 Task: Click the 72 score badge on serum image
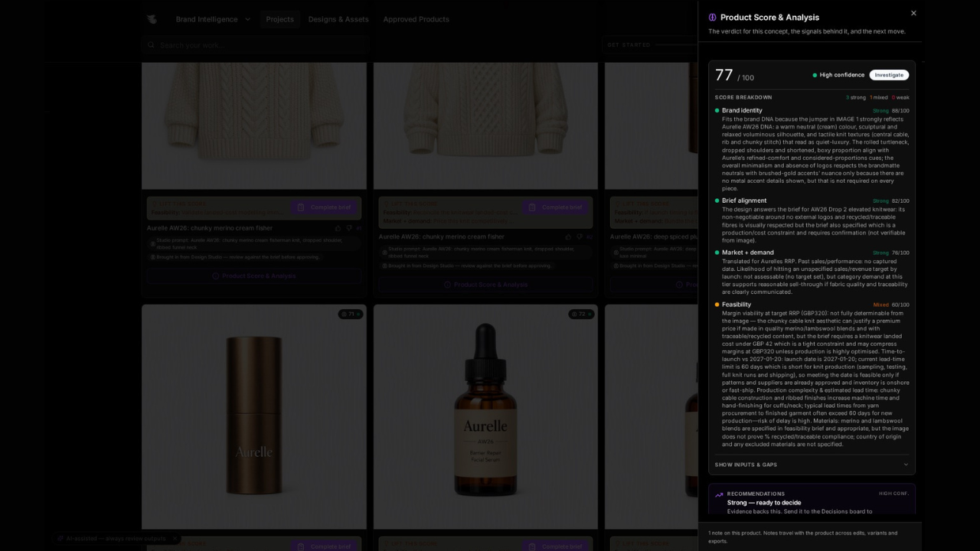pyautogui.click(x=581, y=314)
